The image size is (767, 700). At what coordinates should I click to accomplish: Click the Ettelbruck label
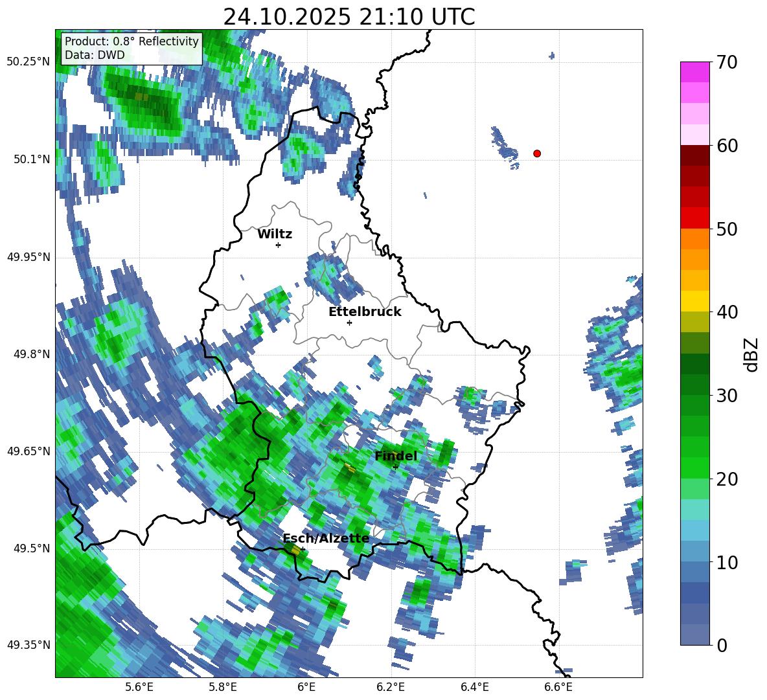tap(365, 312)
